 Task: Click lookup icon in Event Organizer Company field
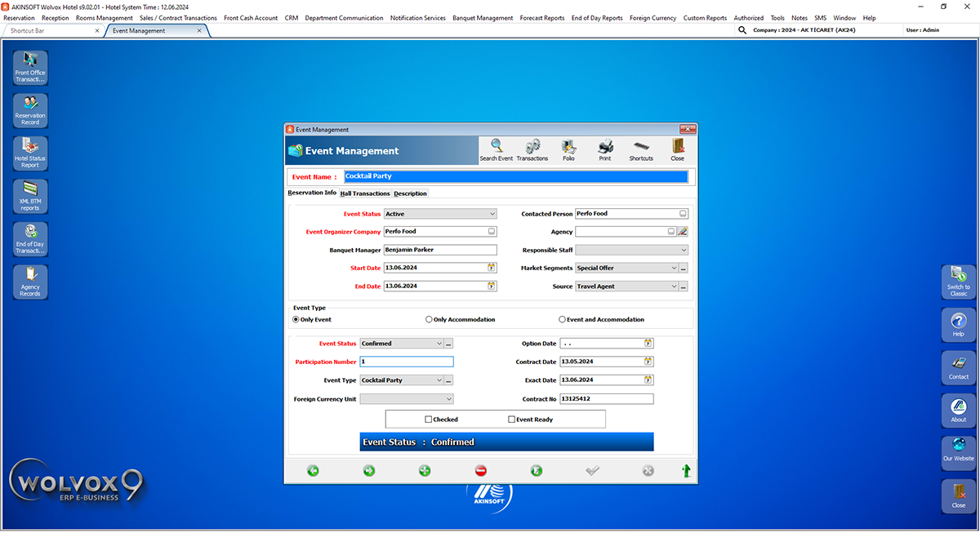[x=492, y=232]
